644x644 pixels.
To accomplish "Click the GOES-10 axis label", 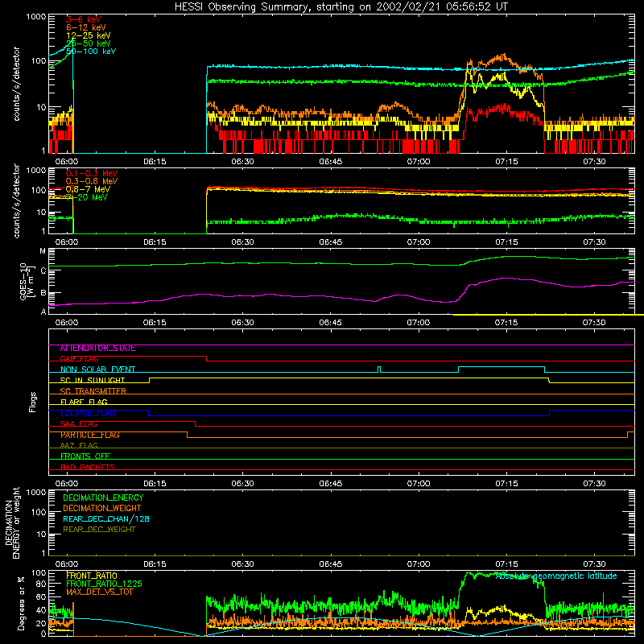I will coord(26,281).
